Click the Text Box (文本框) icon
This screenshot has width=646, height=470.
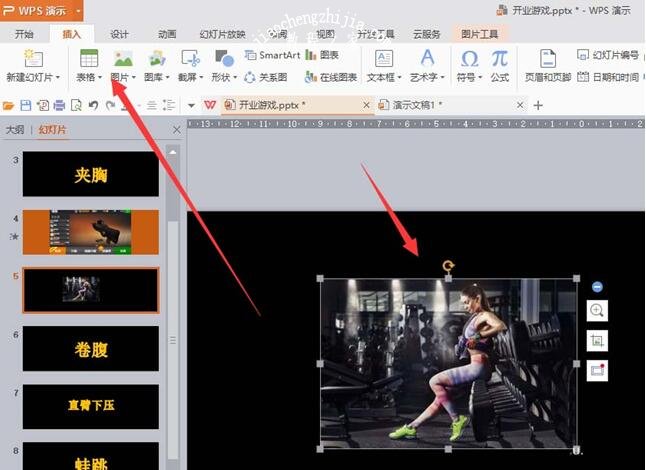[x=384, y=58]
